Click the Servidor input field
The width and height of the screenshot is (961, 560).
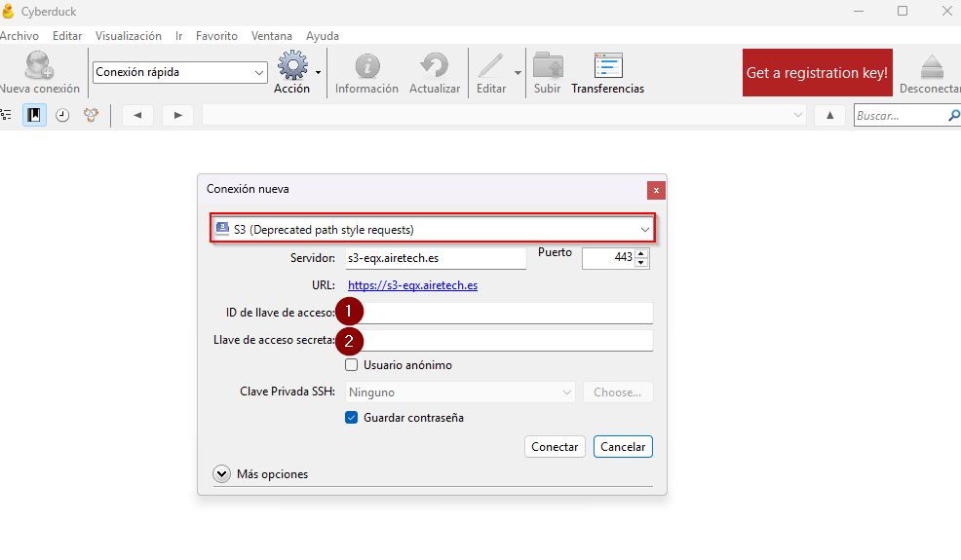pos(436,258)
